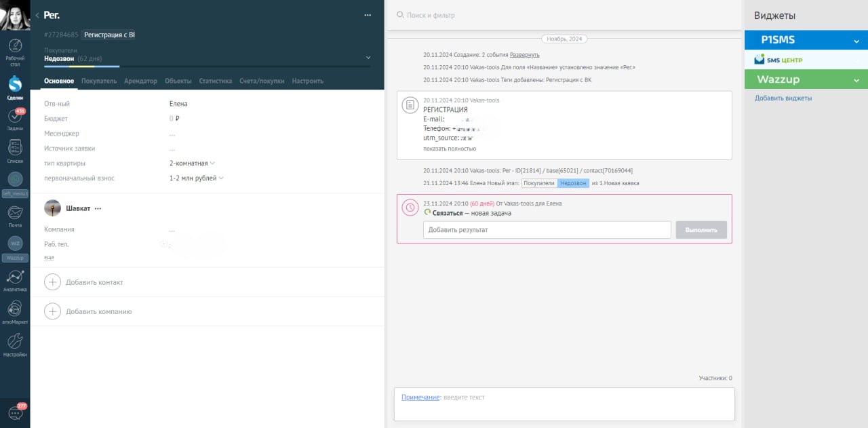Open the amoМаркет sidebar icon
The width and height of the screenshot is (868, 428).
(x=15, y=312)
